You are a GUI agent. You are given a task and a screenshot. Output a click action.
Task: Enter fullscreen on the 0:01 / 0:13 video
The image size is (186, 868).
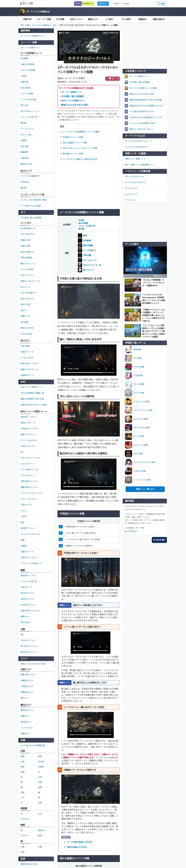(104, 731)
